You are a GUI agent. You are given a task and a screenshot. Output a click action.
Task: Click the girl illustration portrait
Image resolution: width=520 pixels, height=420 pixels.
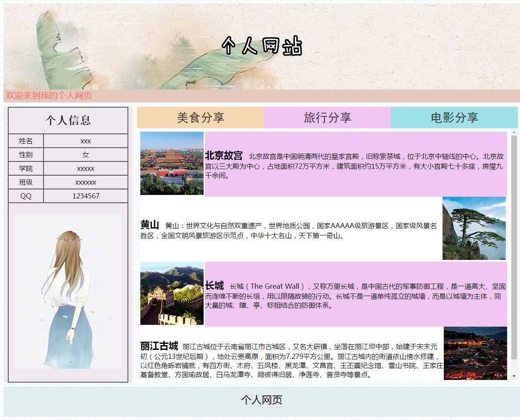pos(68,291)
